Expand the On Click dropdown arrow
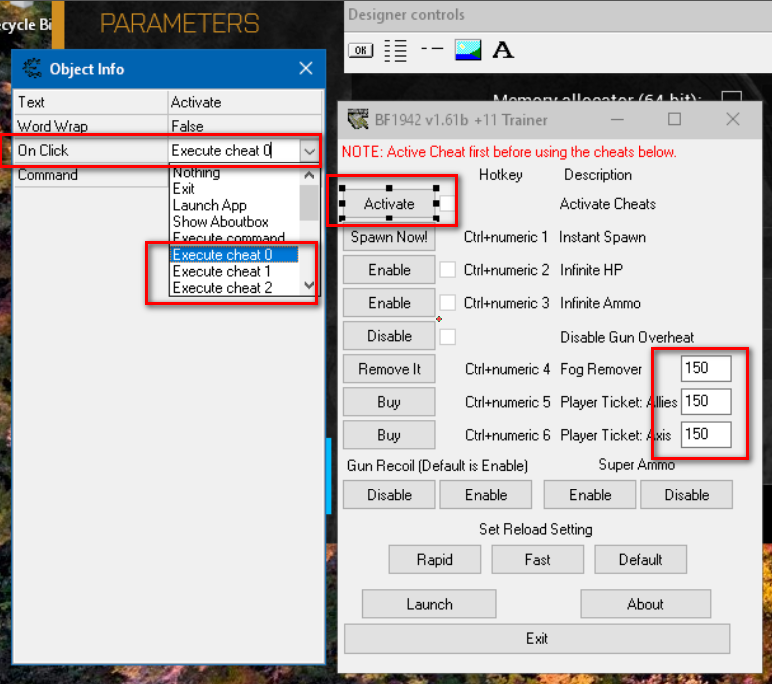Screen dimensions: 772x684 309,151
